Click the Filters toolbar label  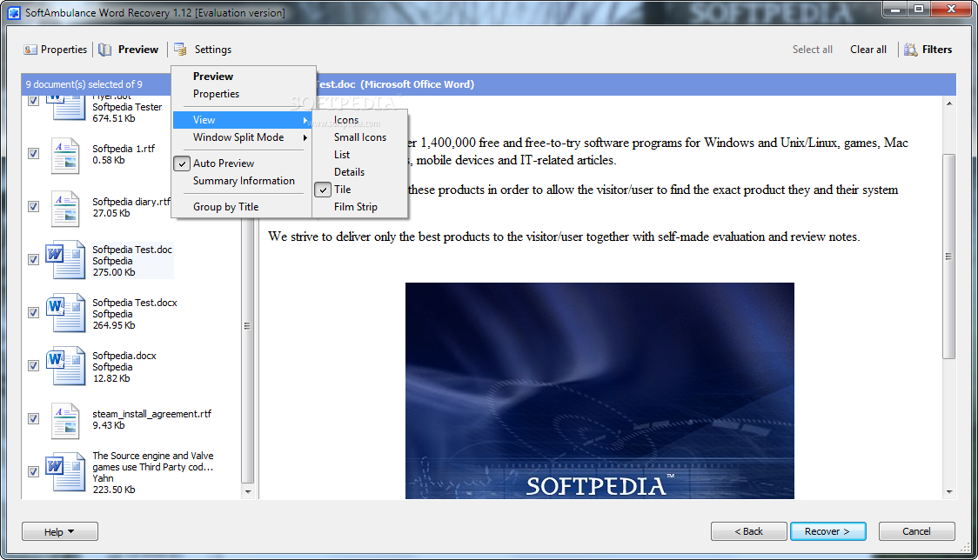(937, 50)
